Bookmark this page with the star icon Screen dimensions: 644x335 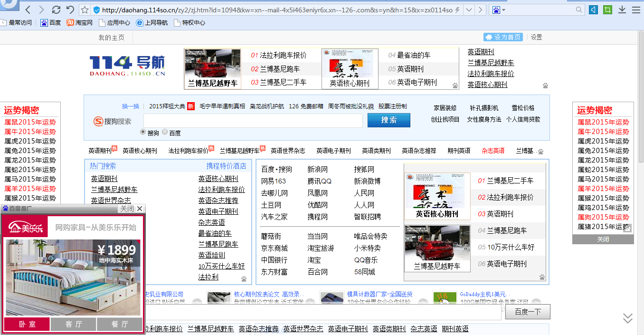coord(84,9)
